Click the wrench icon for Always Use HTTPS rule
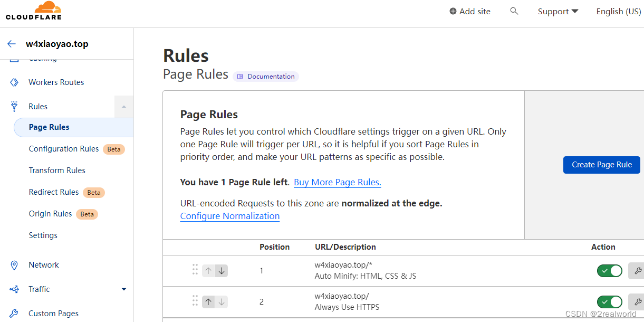Viewport: 644px width, 322px height. point(637,302)
